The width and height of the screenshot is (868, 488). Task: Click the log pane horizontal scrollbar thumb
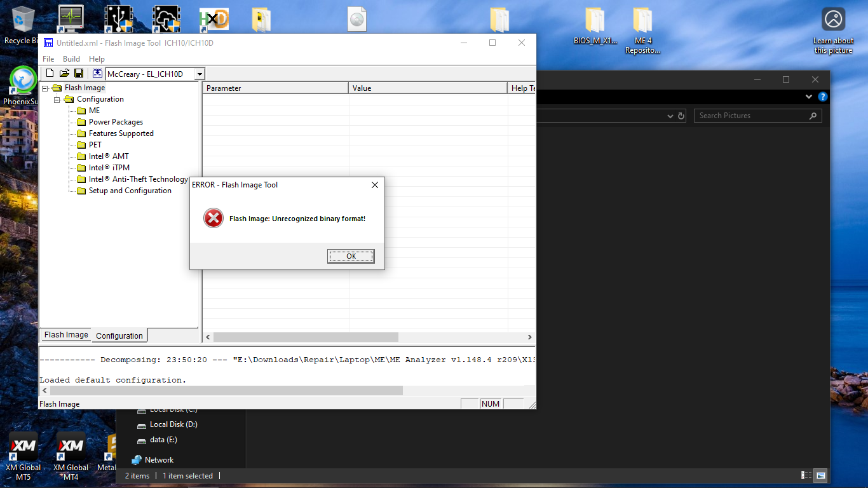pos(226,390)
